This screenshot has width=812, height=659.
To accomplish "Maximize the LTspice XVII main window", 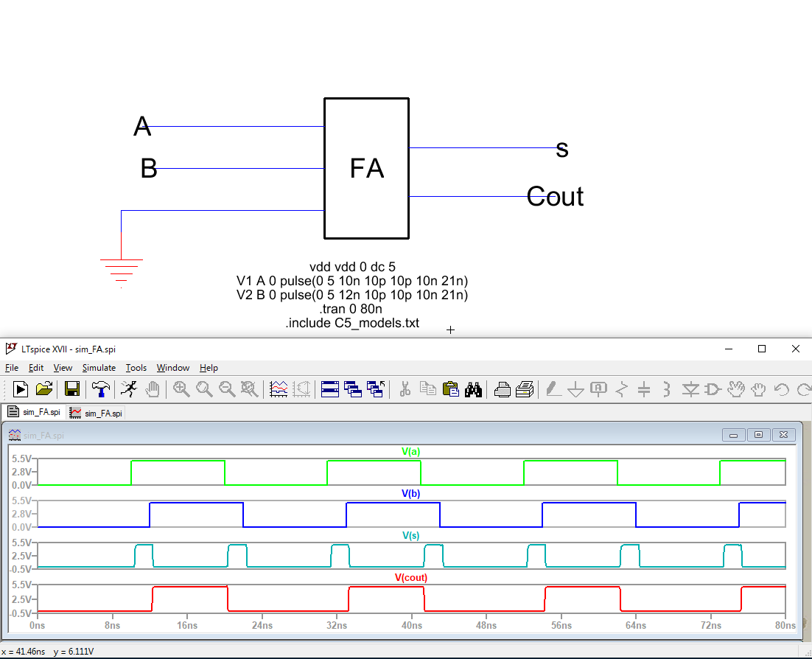I will tap(762, 349).
